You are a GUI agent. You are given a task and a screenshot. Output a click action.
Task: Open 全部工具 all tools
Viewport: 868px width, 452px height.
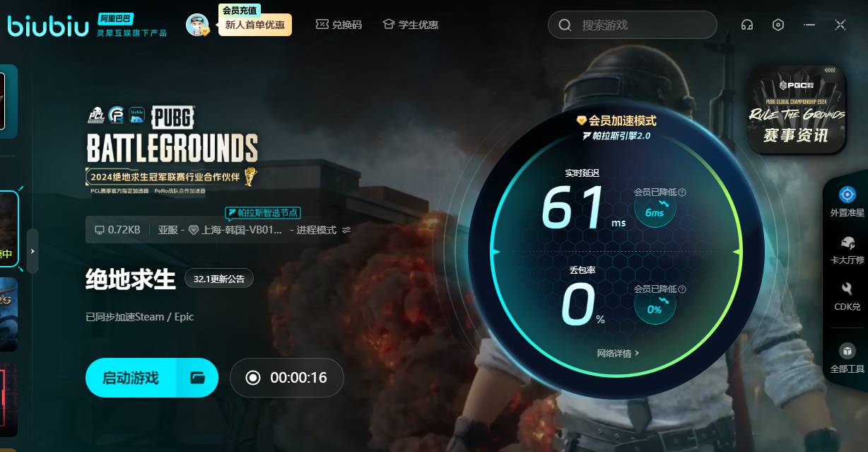coord(847,359)
